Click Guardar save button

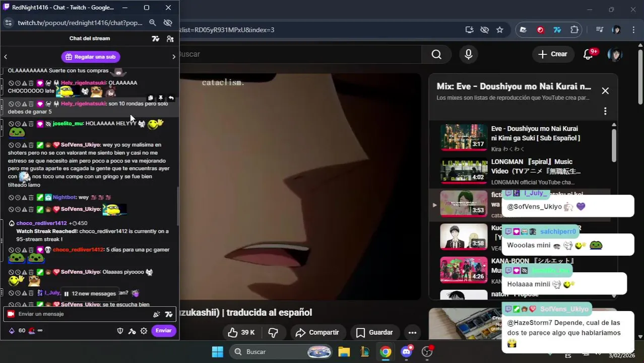coord(374,332)
